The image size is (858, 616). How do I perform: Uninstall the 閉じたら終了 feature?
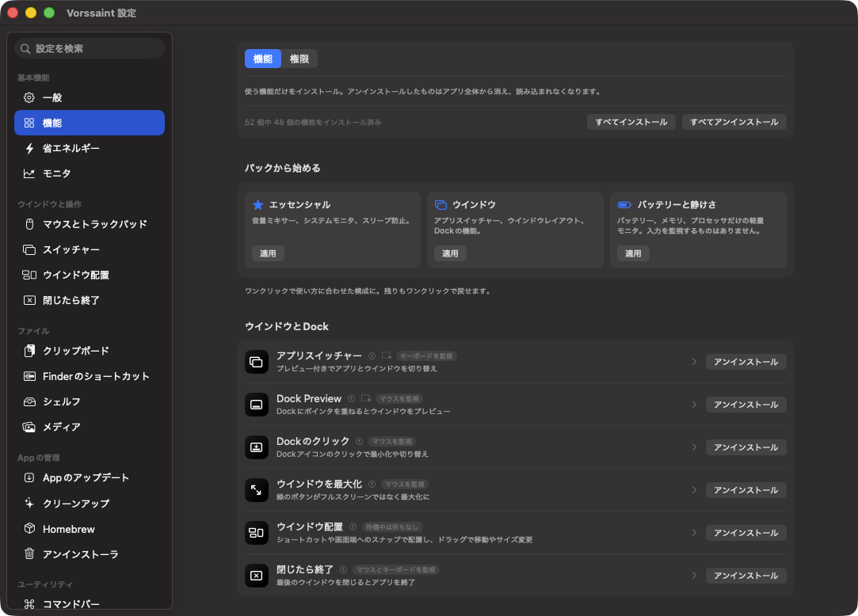[746, 576]
